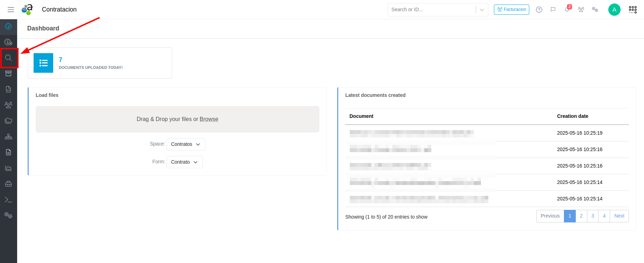Viewport: 644px width, 263px height.
Task: Click the Search or ID input field
Action: coord(431,9)
